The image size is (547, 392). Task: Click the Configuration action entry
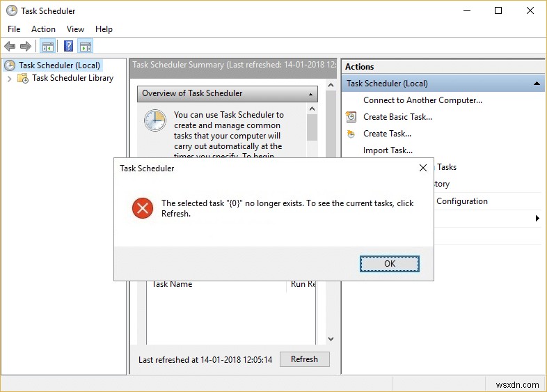[462, 201]
